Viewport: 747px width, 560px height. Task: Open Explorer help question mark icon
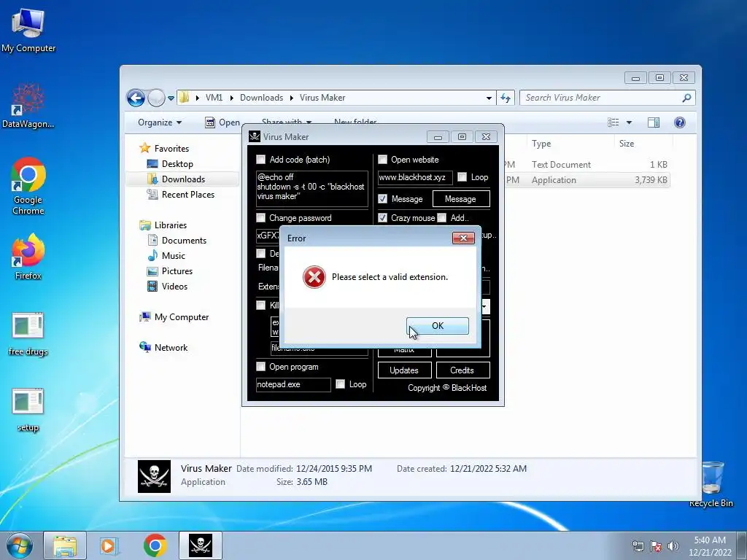(680, 122)
